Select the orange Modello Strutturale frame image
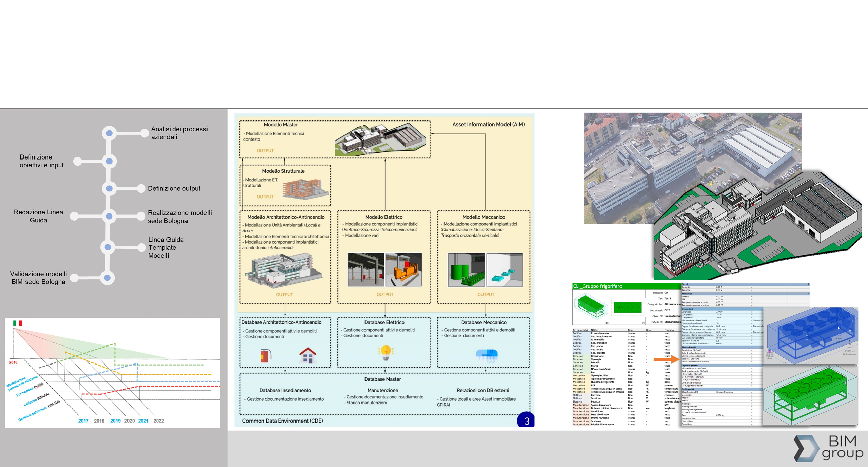 pos(305,189)
